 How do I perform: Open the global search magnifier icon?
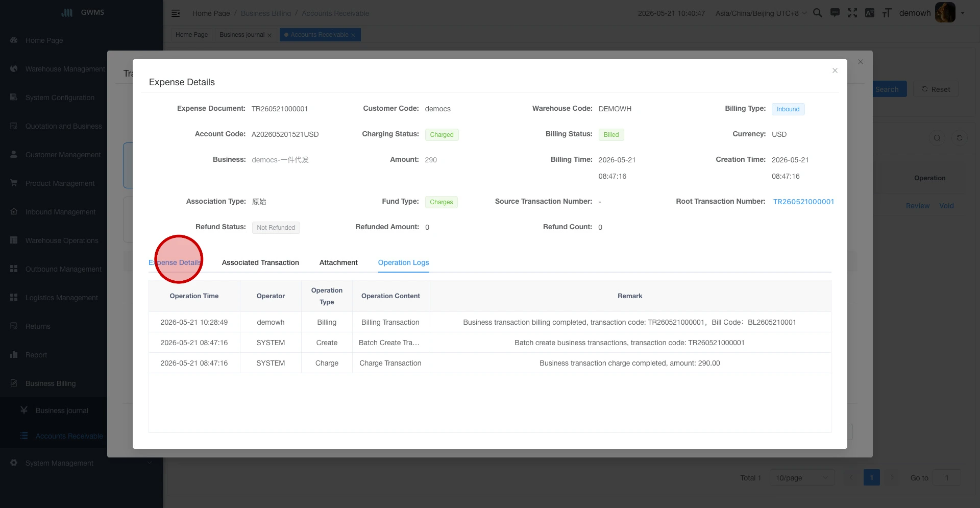pyautogui.click(x=818, y=13)
